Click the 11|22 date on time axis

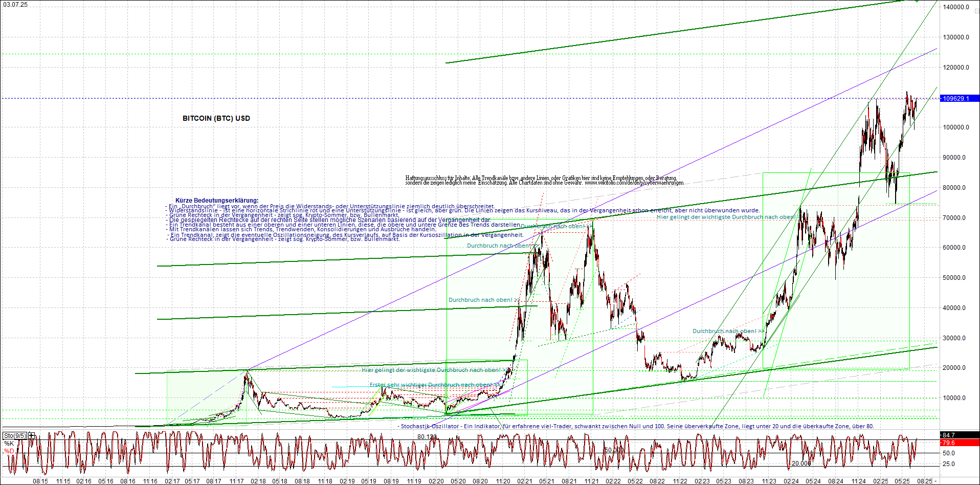[680, 481]
